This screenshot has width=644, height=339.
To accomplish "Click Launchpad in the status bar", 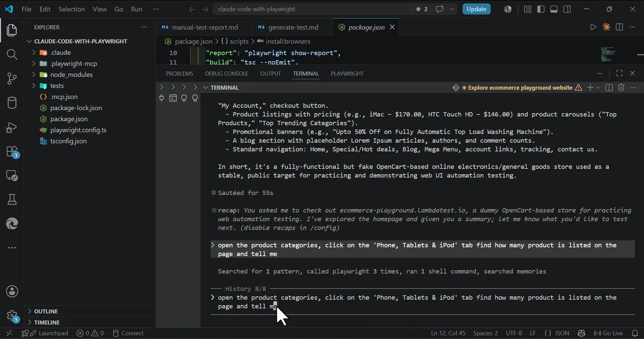I will point(45,333).
